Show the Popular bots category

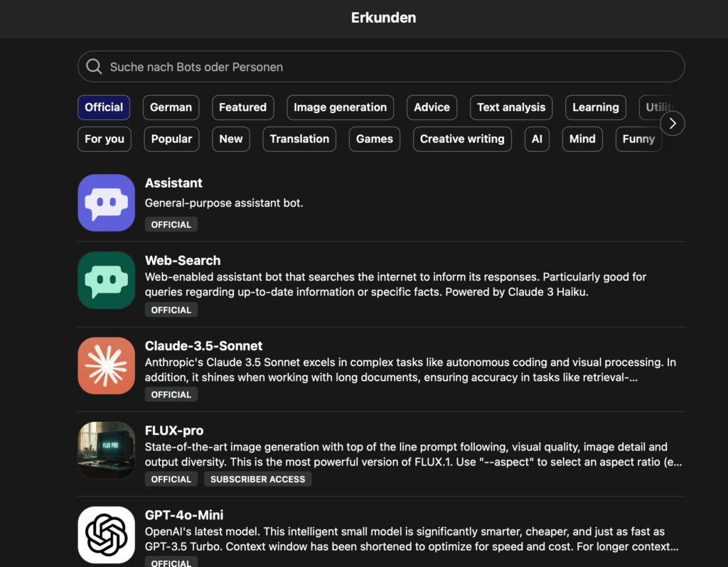click(171, 139)
